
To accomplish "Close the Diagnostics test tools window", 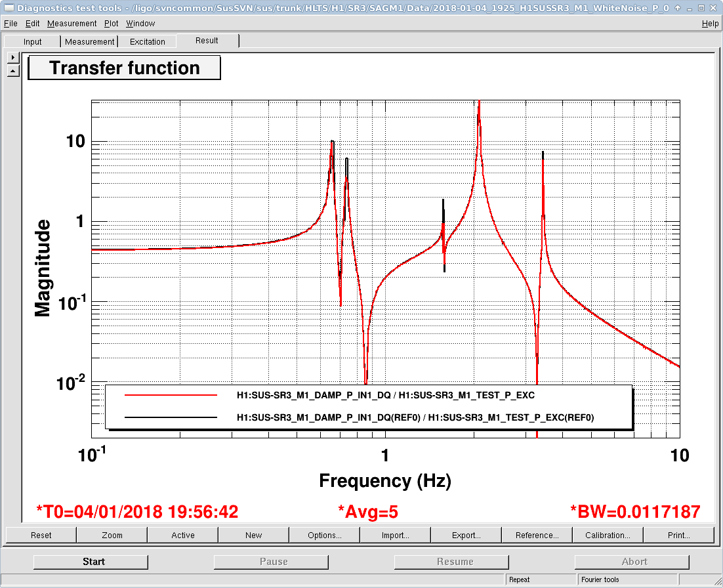I will (713, 8).
